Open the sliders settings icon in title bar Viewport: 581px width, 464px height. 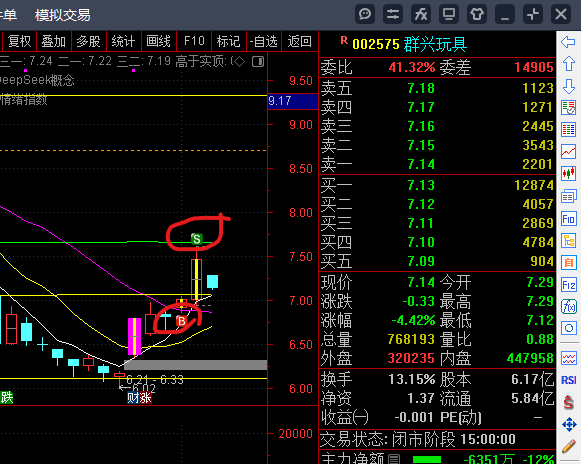pyautogui.click(x=393, y=15)
